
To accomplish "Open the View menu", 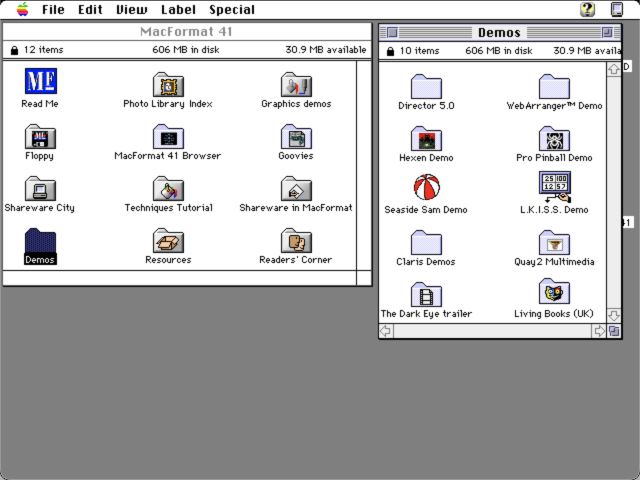I will [x=131, y=9].
